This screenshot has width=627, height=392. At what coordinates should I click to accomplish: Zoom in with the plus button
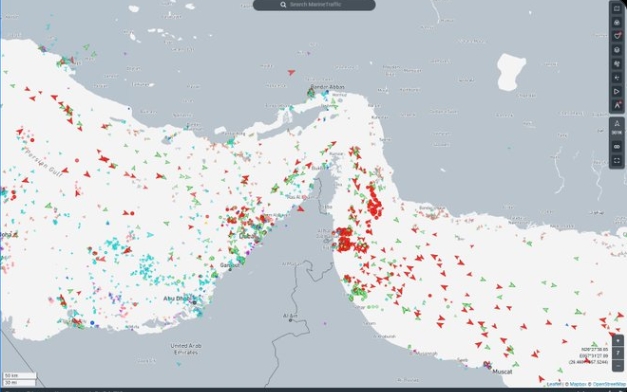[x=618, y=341]
